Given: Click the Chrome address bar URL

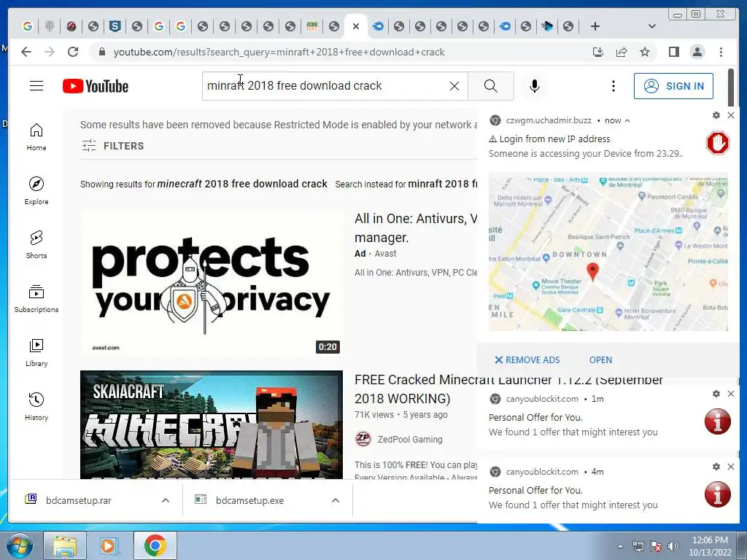Looking at the screenshot, I should (x=279, y=52).
